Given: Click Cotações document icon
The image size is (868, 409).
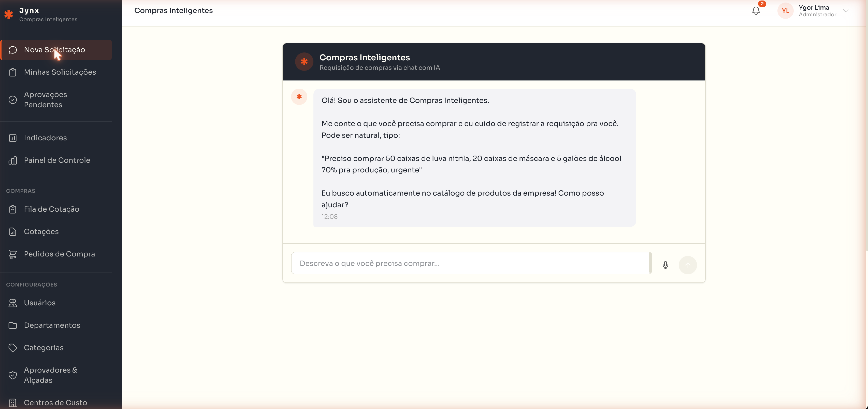Looking at the screenshot, I should pos(12,232).
